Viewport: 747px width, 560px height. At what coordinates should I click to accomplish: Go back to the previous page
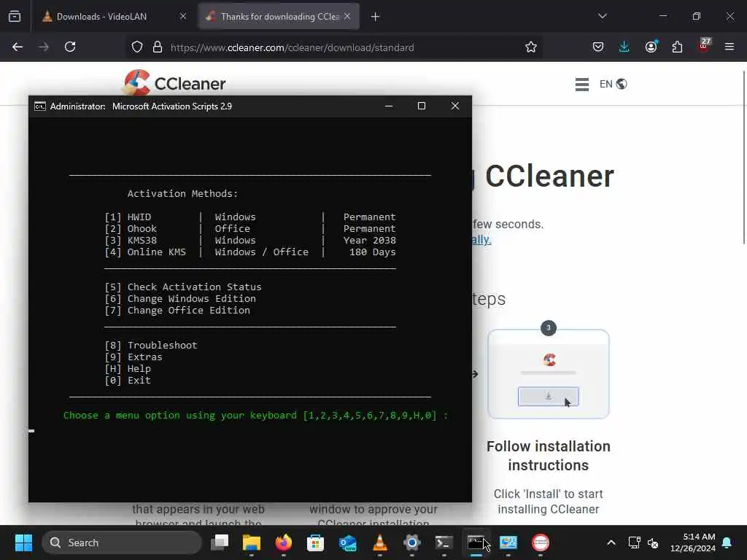tap(18, 47)
